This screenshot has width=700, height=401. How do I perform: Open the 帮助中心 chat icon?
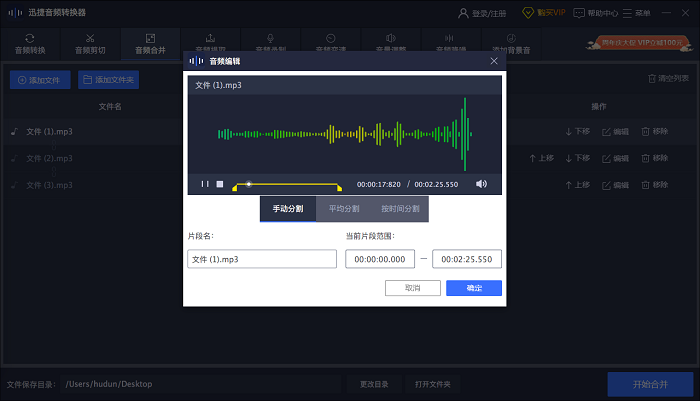579,13
